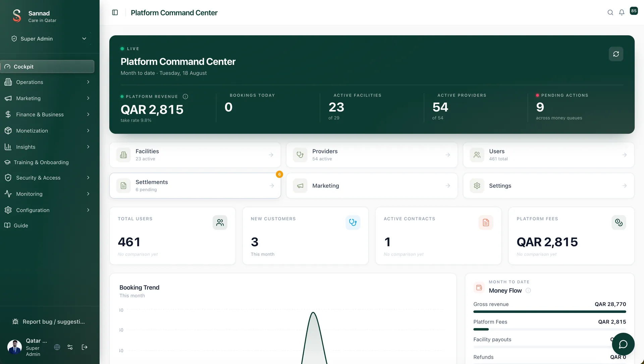Open search via magnifier icon

[610, 12]
